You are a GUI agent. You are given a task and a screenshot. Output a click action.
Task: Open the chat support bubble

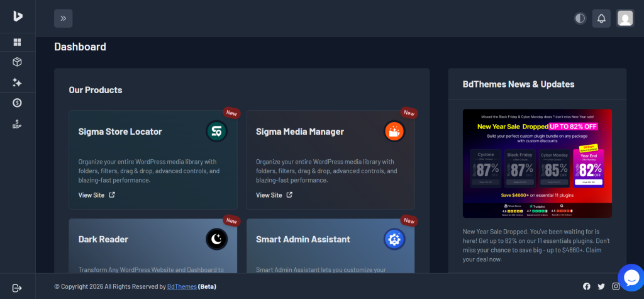630,277
